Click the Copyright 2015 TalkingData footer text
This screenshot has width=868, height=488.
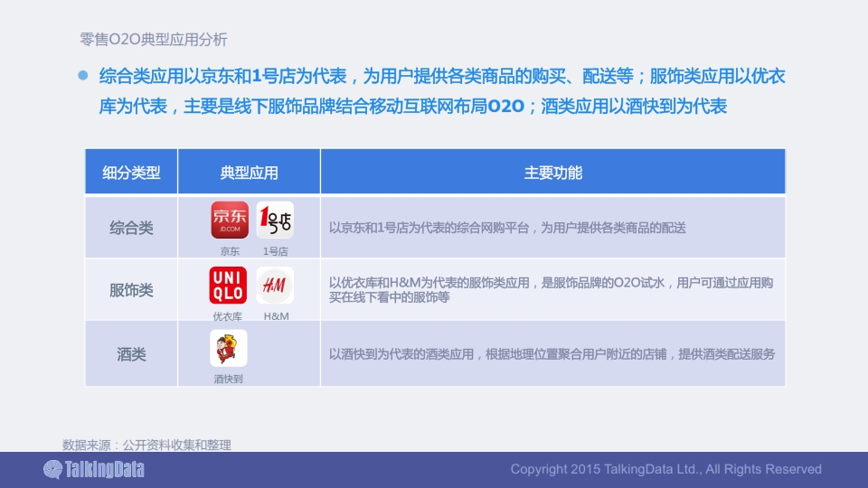coord(666,469)
